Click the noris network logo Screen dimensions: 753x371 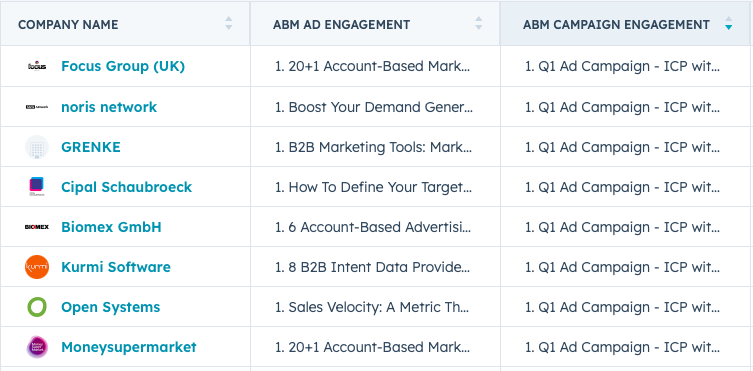(x=37, y=107)
